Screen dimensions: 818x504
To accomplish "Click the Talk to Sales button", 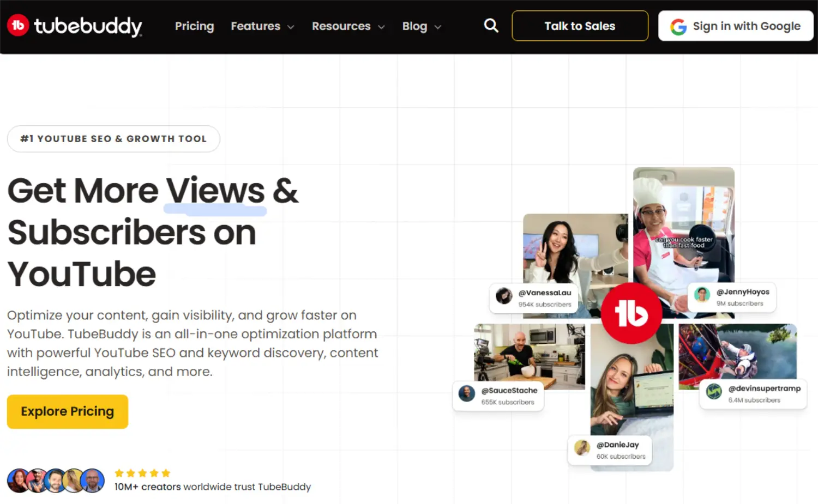I will pyautogui.click(x=580, y=26).
